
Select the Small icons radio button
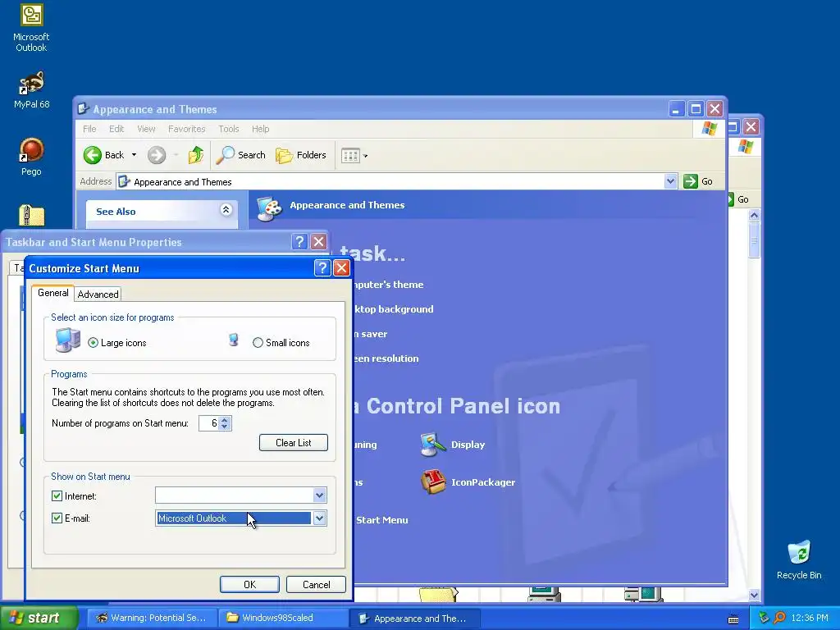pyautogui.click(x=258, y=343)
